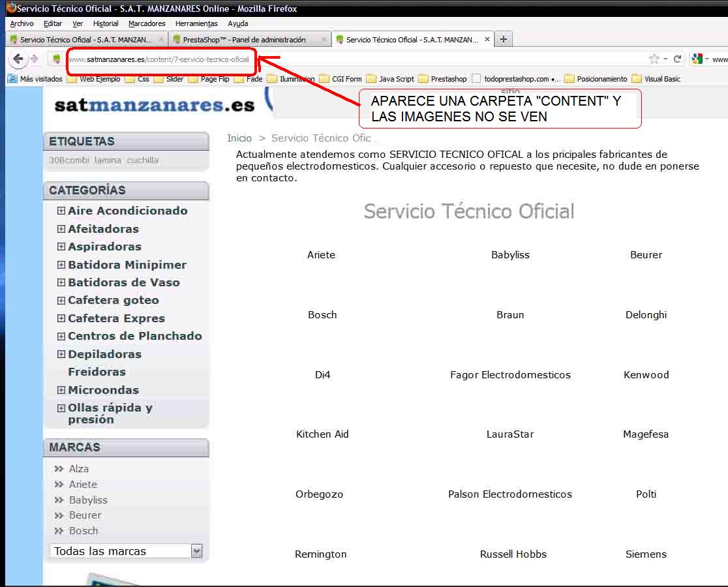The height and width of the screenshot is (587, 728).
Task: Open the Braun brand in the service grid
Action: point(510,314)
